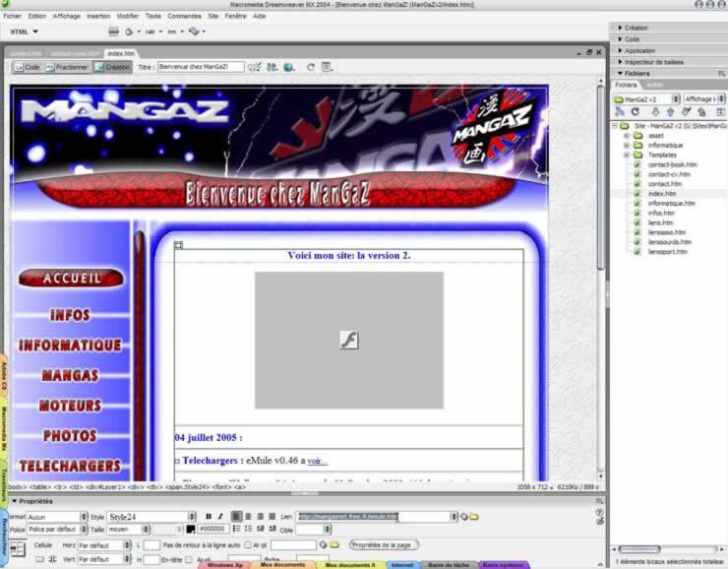Click the unordered list icon
728x569 pixels.
[237, 529]
